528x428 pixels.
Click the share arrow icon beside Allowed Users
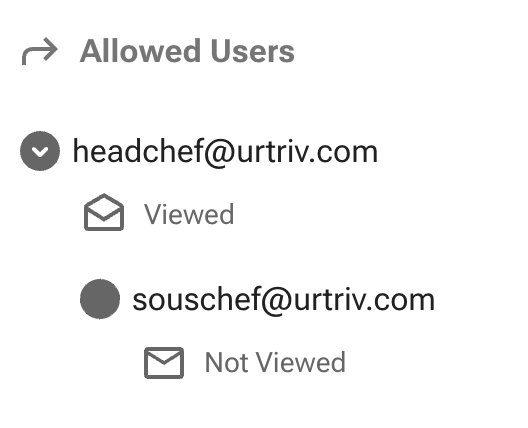coord(40,51)
